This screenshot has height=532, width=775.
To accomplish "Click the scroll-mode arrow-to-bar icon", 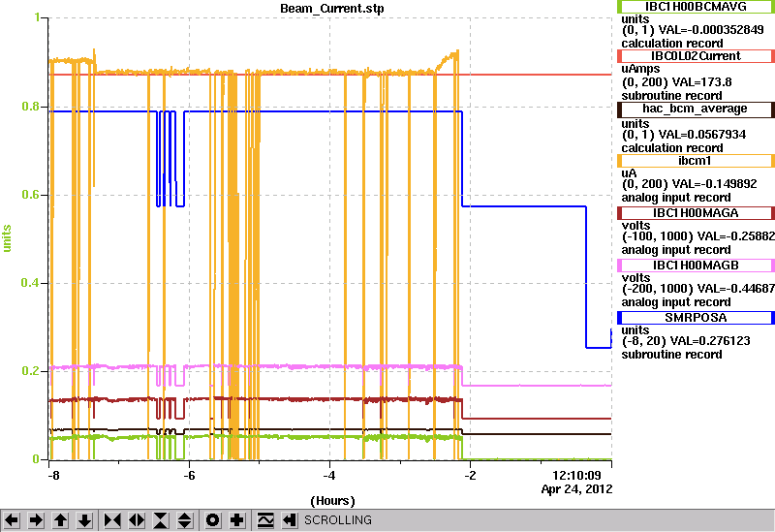I will [x=289, y=520].
